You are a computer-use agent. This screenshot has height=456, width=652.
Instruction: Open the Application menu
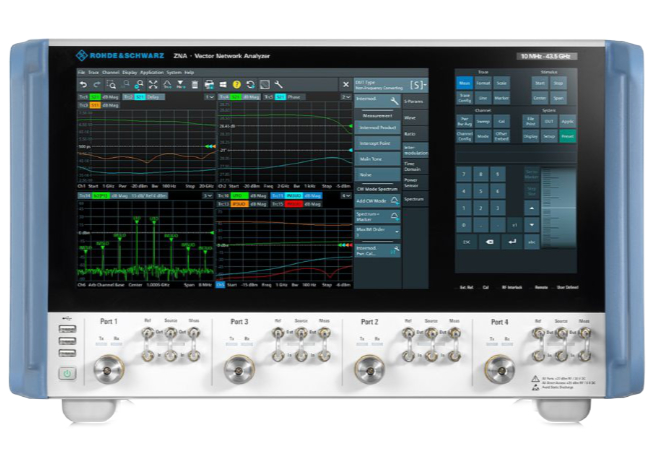152,72
